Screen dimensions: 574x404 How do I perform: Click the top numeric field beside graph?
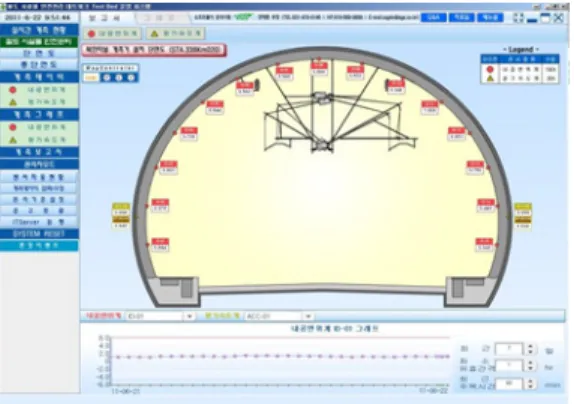coord(509,349)
